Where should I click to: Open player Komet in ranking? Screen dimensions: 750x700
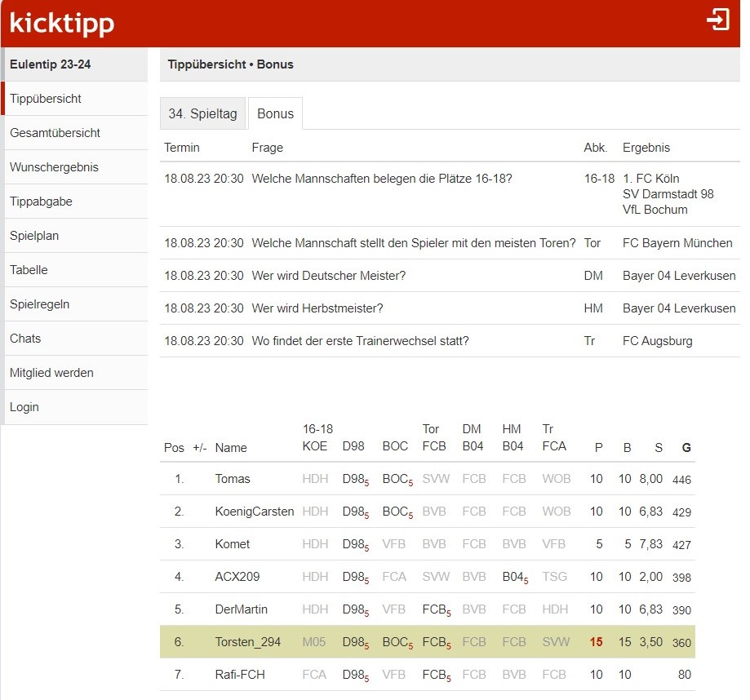click(233, 543)
